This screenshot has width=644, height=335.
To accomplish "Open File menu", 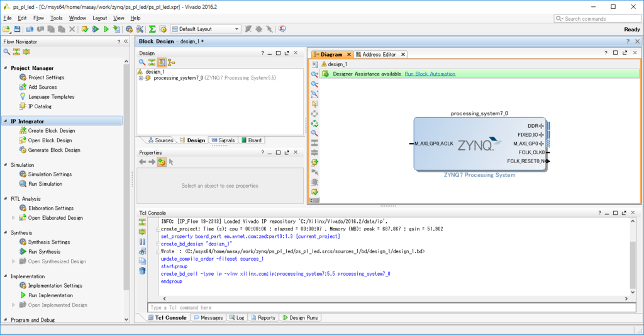I will tap(8, 18).
